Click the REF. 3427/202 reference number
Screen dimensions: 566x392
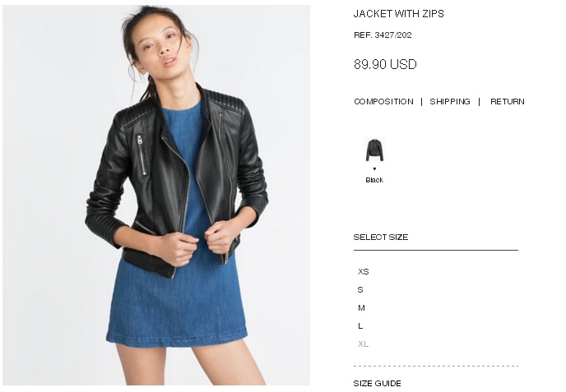383,35
